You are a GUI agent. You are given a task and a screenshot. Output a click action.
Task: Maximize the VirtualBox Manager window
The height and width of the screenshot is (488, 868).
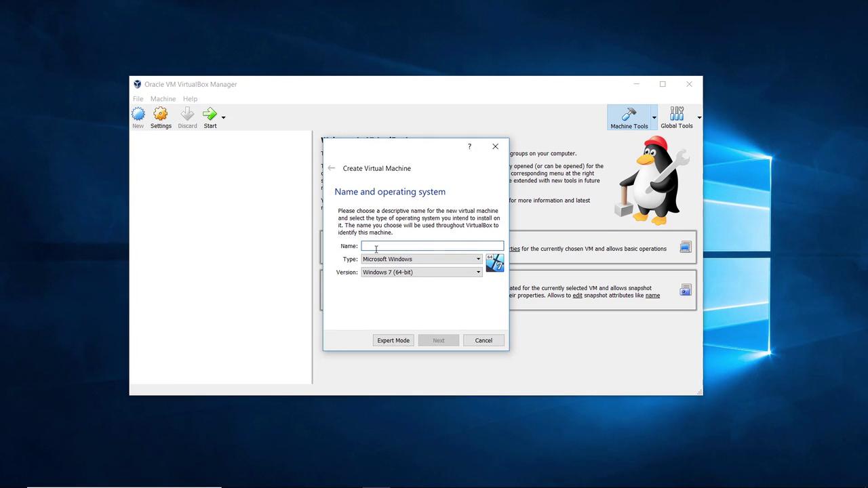[x=663, y=84]
